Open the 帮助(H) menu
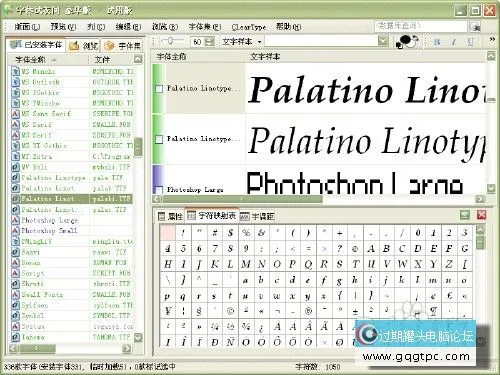The height and width of the screenshot is (375, 500). [289, 27]
